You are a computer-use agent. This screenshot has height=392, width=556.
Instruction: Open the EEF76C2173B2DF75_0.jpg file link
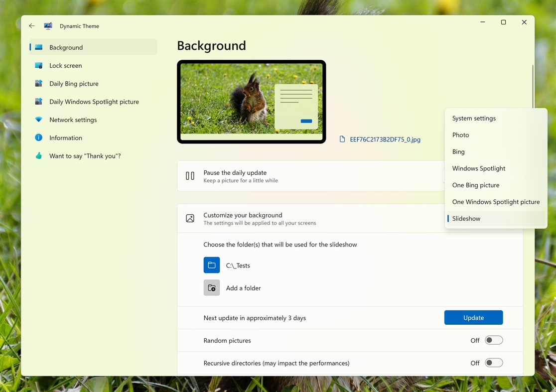coord(385,139)
